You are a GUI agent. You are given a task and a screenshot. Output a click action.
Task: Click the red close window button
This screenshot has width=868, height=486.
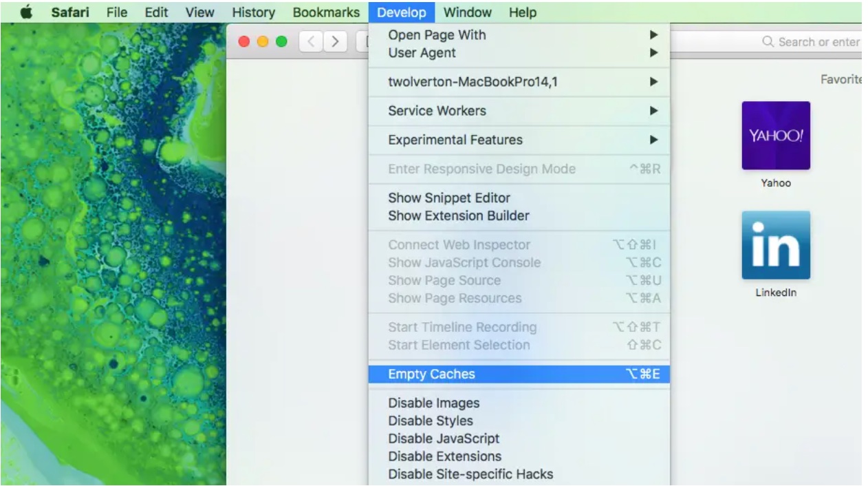point(244,41)
